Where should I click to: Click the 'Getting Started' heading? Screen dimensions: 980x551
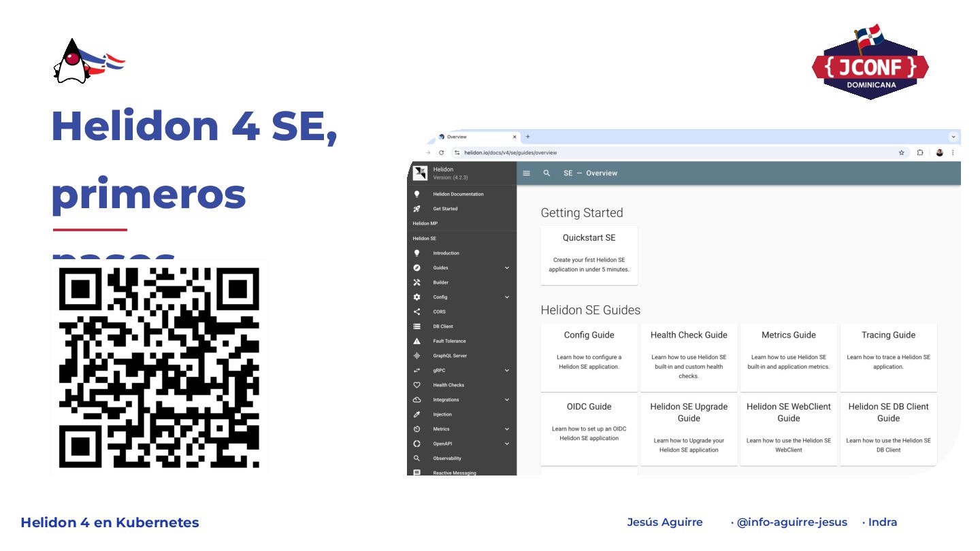point(582,213)
